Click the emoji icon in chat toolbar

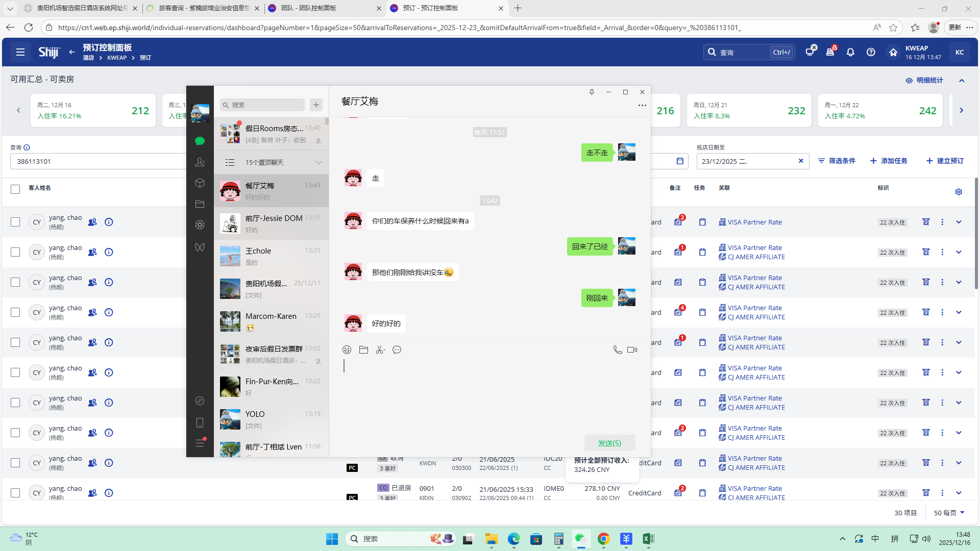tap(347, 350)
